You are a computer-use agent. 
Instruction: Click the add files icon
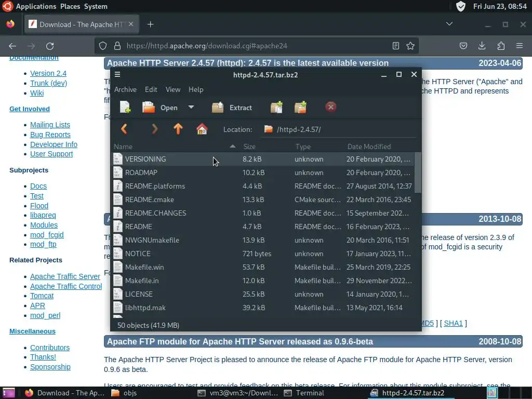276,107
